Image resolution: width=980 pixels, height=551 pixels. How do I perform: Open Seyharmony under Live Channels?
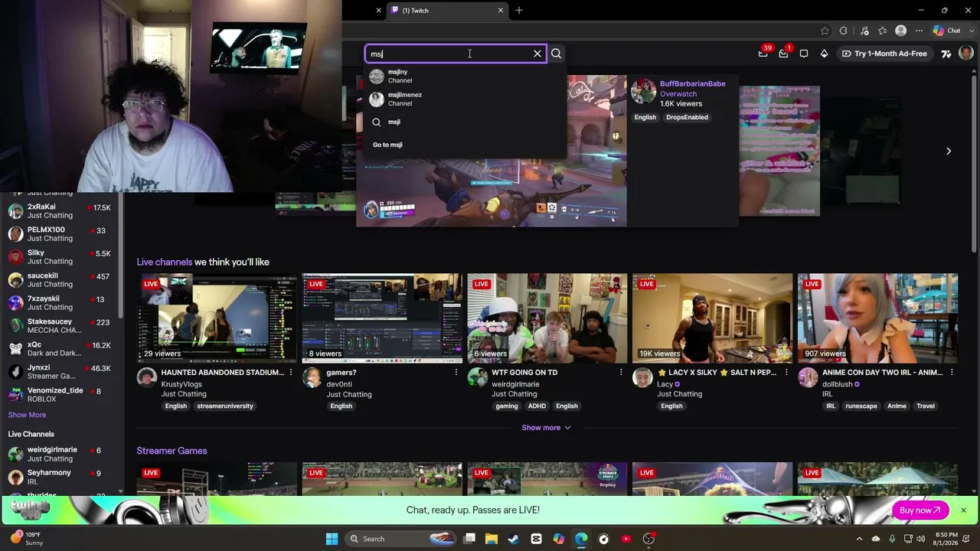[60, 477]
